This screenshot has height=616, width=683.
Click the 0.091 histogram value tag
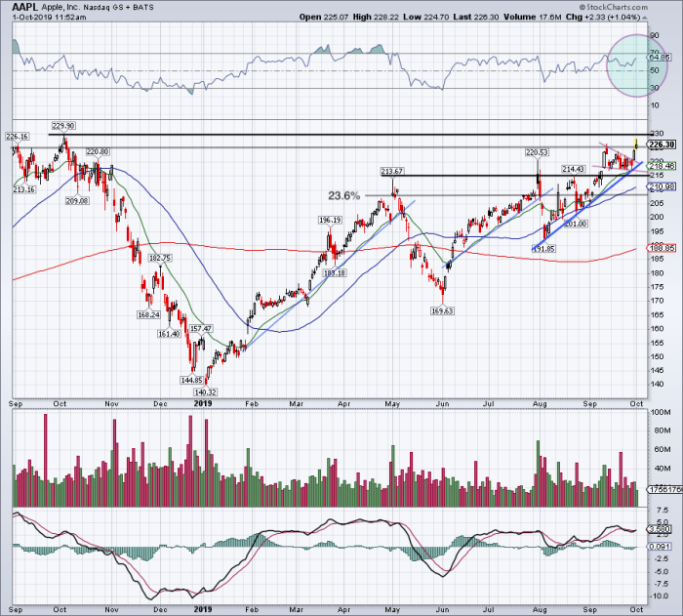coord(659,547)
